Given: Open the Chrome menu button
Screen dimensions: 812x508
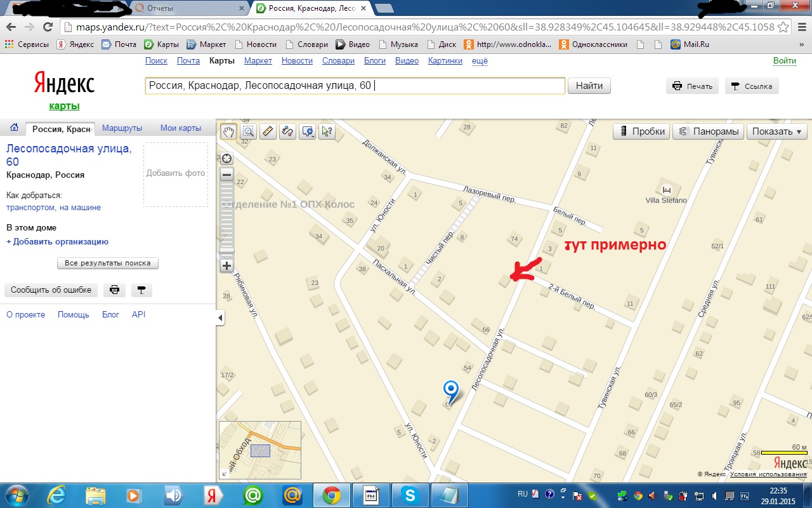Looking at the screenshot, I should coord(801,27).
